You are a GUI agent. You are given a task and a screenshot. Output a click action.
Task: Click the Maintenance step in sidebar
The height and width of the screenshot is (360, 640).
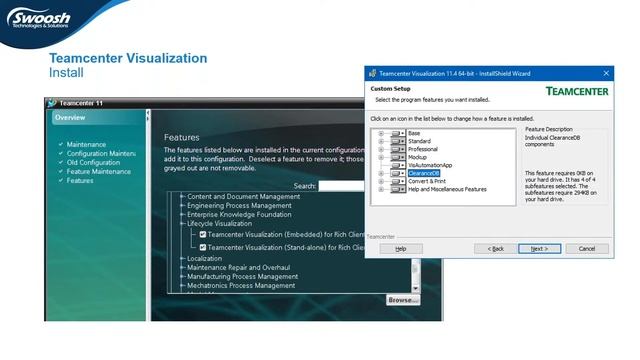click(x=86, y=144)
